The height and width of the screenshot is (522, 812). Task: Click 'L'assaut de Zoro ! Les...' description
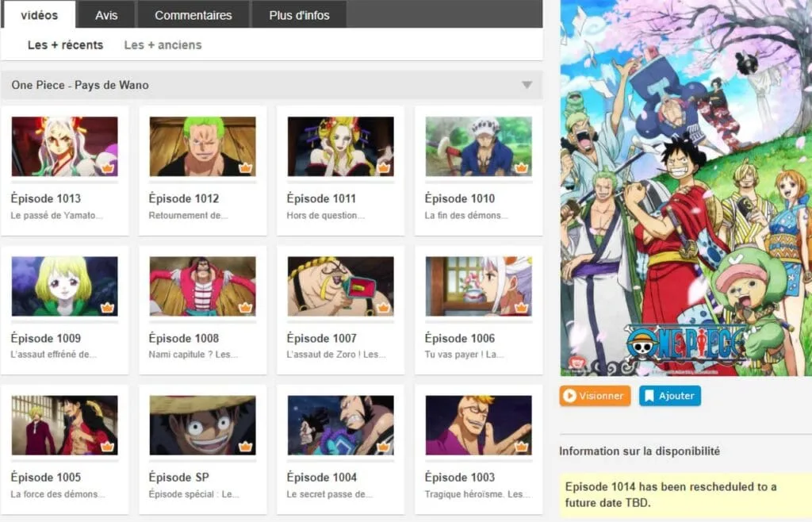click(x=336, y=355)
